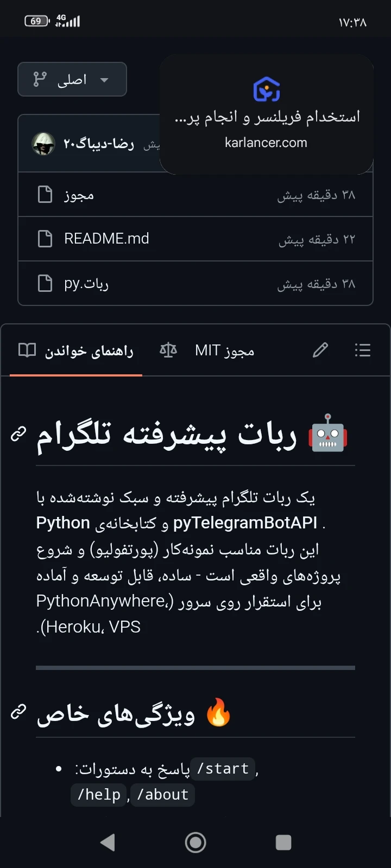Click the book icon on readme tab
This screenshot has height=868, width=391.
27,350
